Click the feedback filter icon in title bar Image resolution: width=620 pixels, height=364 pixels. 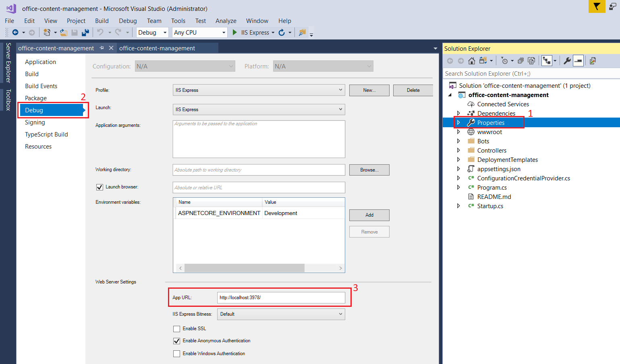(597, 6)
